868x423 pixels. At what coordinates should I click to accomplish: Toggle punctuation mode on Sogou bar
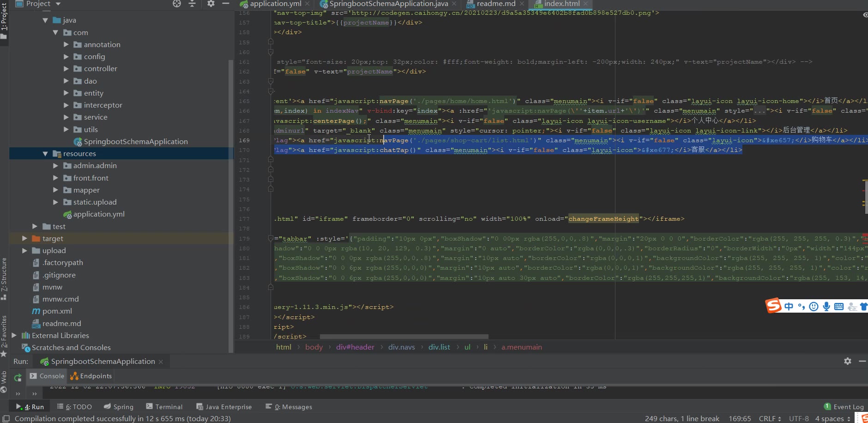click(801, 307)
